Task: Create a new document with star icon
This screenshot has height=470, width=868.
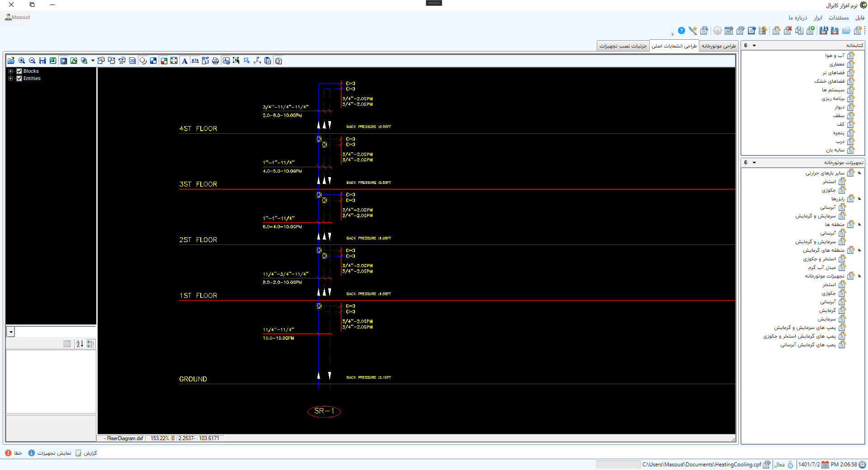Action: pyautogui.click(x=858, y=31)
